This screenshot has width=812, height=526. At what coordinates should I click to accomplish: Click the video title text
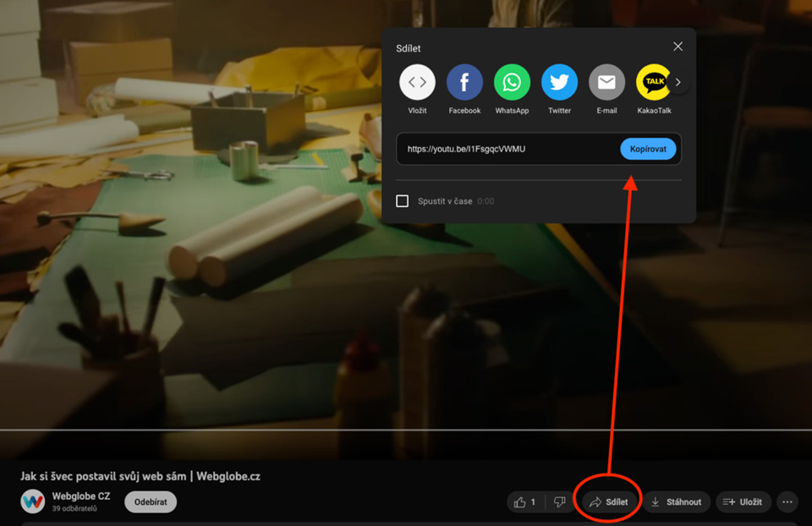(140, 476)
